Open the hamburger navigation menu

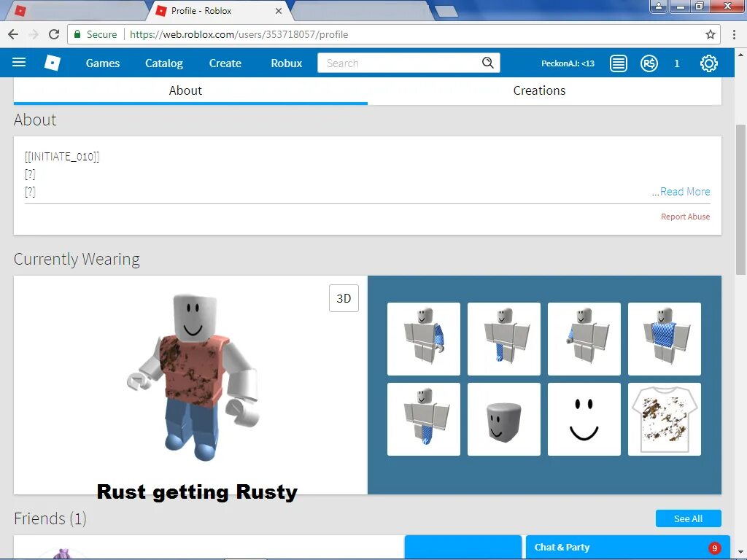coord(19,63)
